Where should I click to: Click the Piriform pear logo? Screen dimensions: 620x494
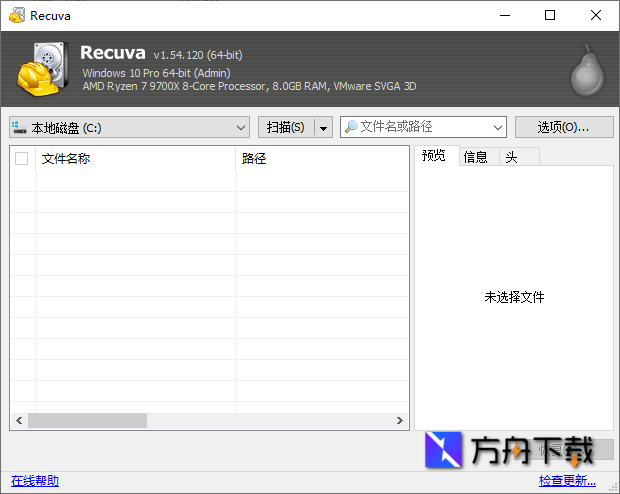pos(587,70)
